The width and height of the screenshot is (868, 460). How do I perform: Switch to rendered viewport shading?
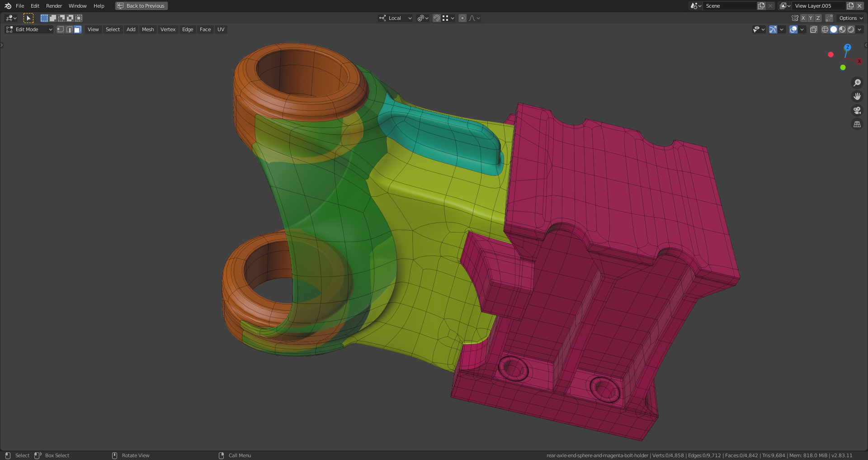click(851, 29)
